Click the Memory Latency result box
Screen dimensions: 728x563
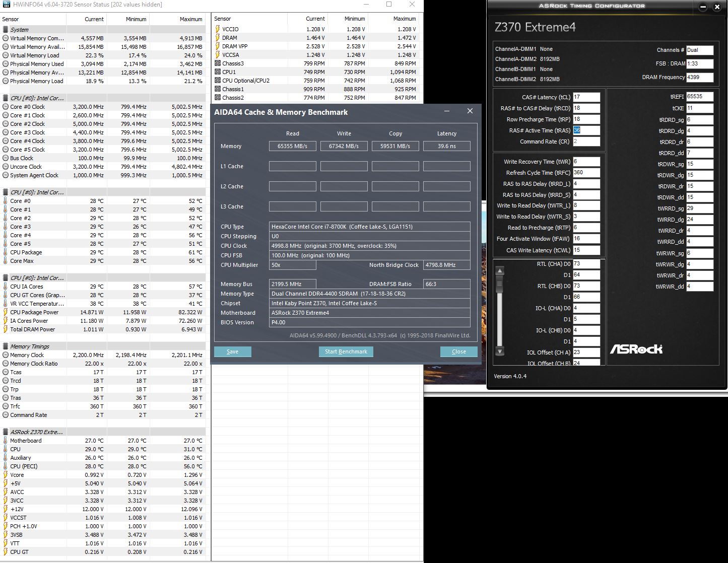[447, 146]
